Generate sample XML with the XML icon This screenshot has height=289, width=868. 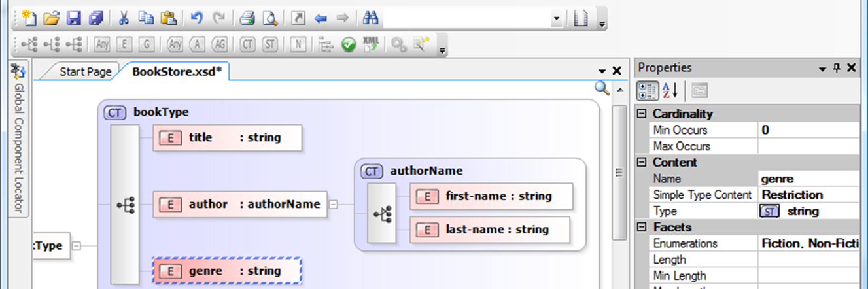(371, 44)
